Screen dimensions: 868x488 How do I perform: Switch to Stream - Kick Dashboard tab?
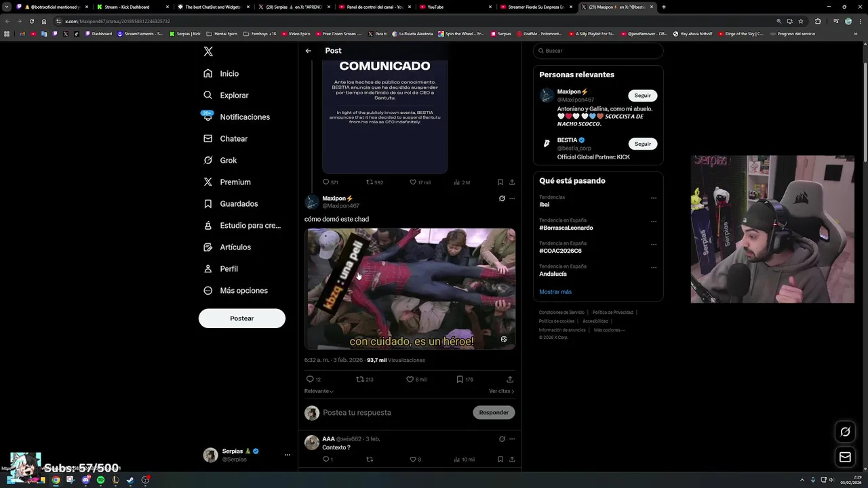(132, 7)
